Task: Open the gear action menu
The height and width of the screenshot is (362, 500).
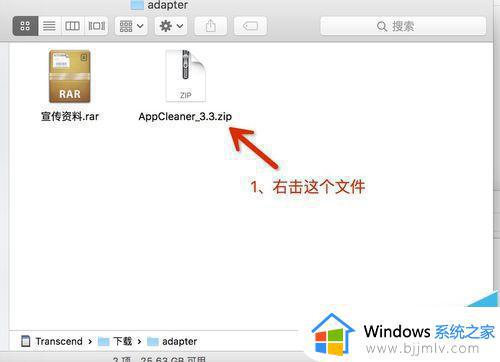Action: tap(171, 26)
